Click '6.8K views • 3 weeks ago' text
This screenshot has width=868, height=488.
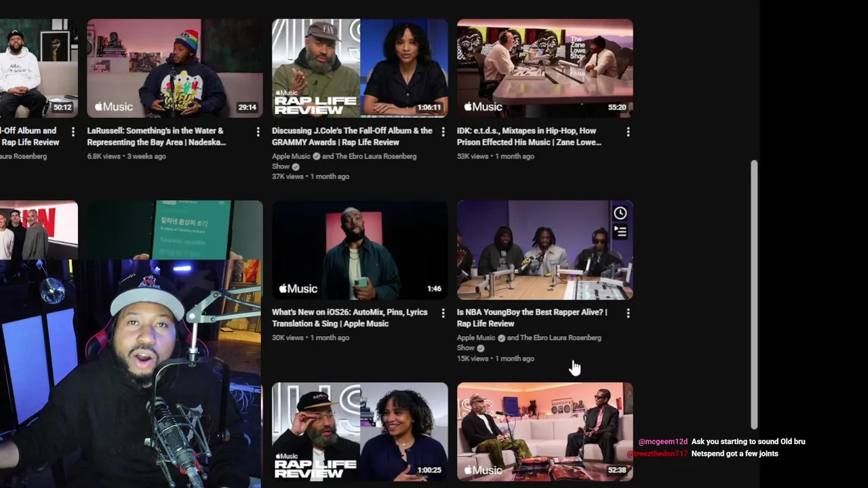pyautogui.click(x=126, y=157)
